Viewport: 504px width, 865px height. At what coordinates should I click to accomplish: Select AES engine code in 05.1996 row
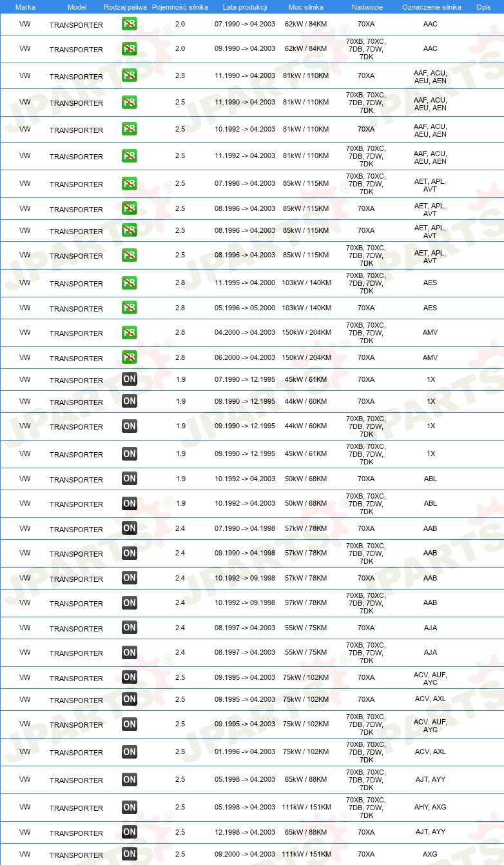click(x=431, y=308)
